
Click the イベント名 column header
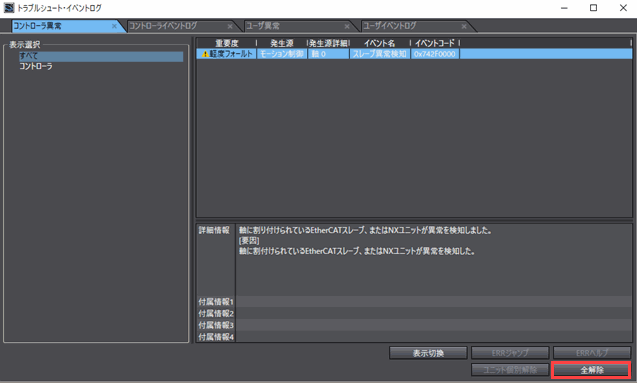pos(379,43)
